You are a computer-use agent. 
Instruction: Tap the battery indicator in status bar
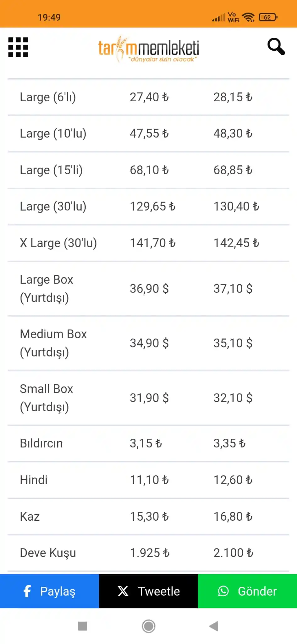pos(268,17)
